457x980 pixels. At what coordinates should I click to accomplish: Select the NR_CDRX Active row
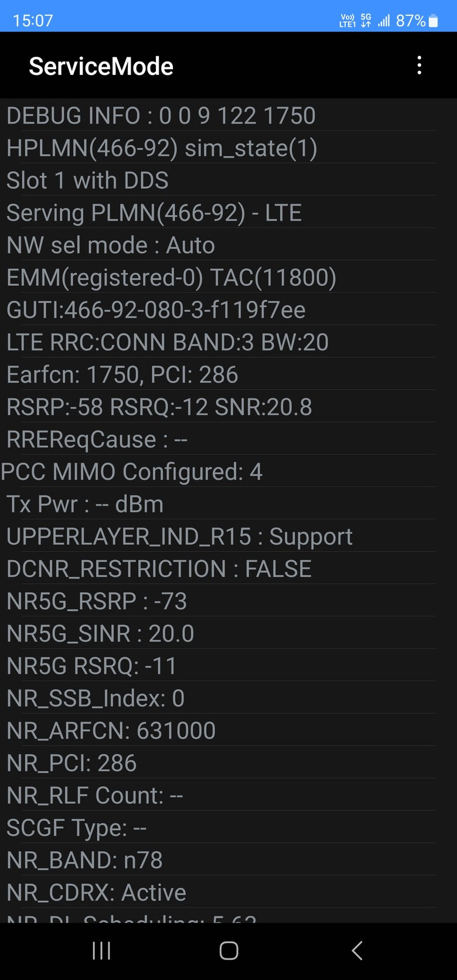pos(218,892)
